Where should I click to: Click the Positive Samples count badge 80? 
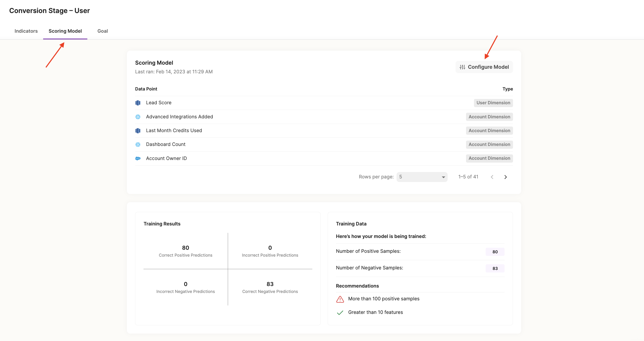tap(495, 252)
